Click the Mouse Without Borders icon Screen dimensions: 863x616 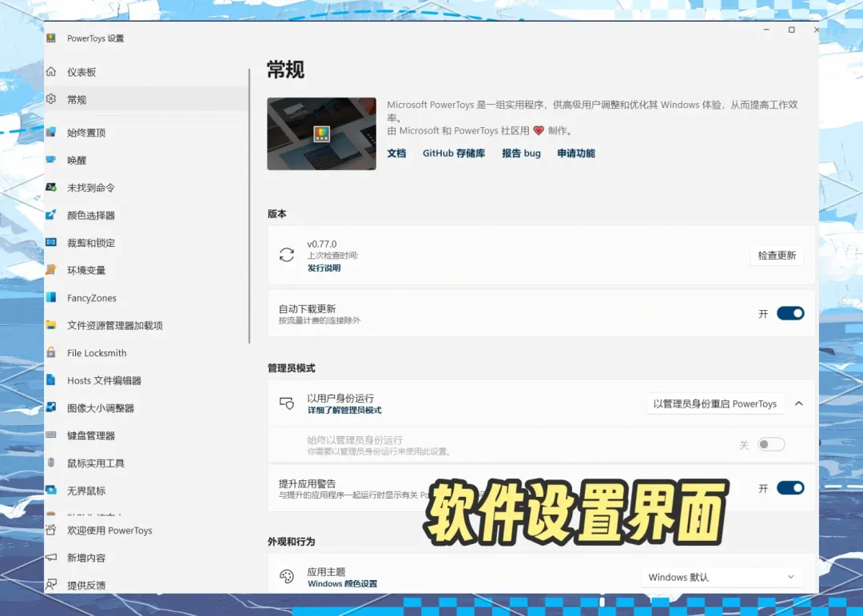coord(51,490)
